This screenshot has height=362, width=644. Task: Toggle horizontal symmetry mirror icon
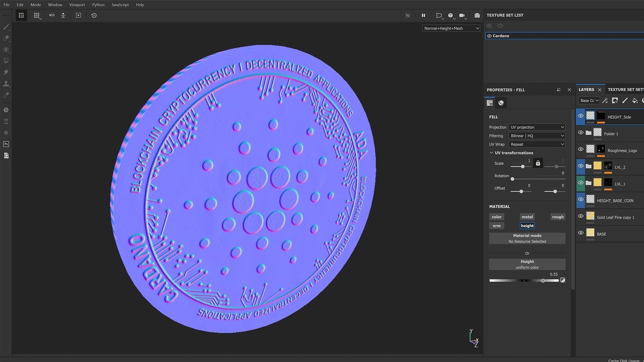click(52, 15)
